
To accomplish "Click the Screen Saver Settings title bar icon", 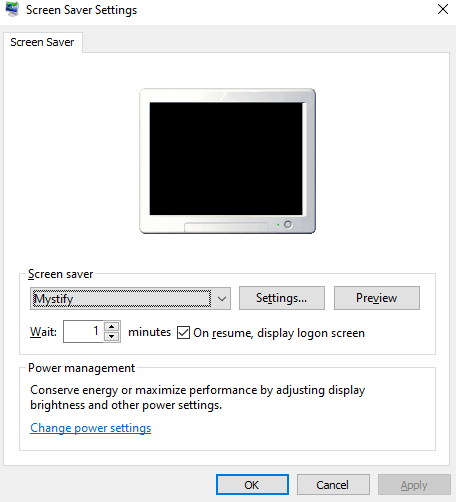I will (x=12, y=9).
